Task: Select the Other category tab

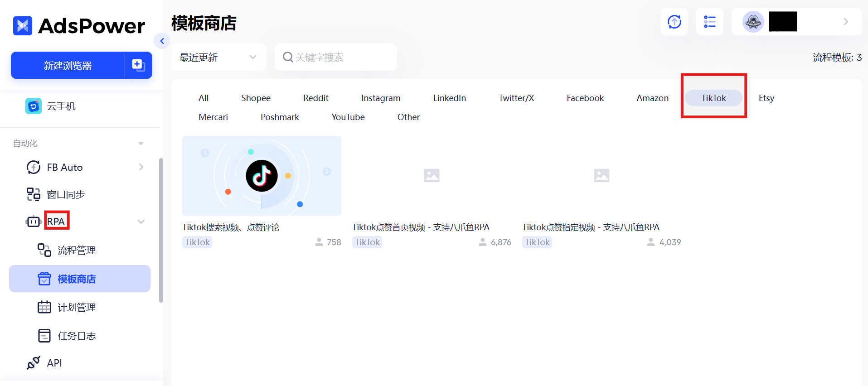Action: pos(408,117)
